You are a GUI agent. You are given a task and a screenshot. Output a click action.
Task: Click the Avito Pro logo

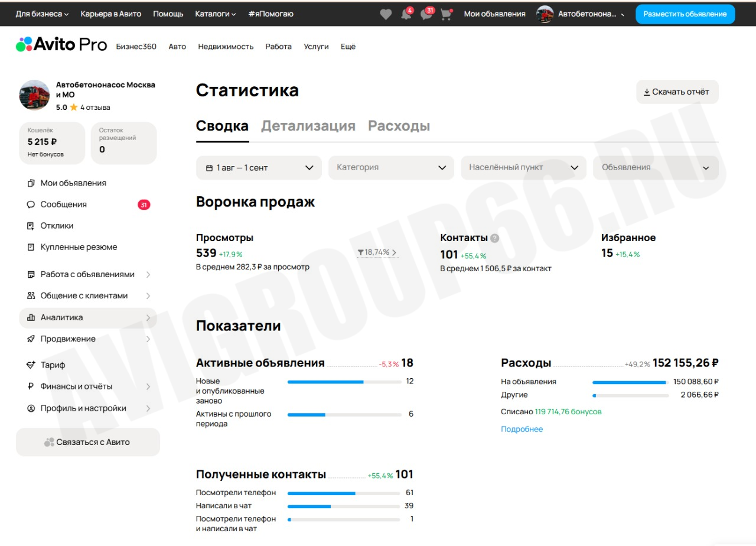coord(61,44)
